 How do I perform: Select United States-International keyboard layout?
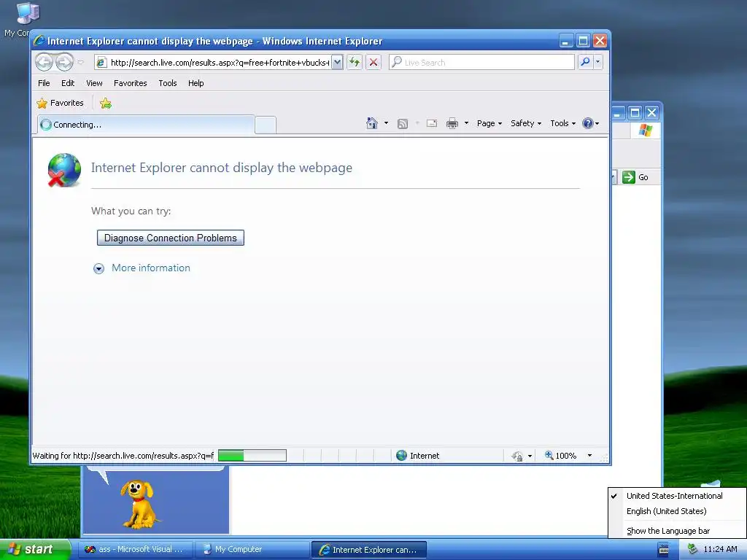[x=676, y=496]
